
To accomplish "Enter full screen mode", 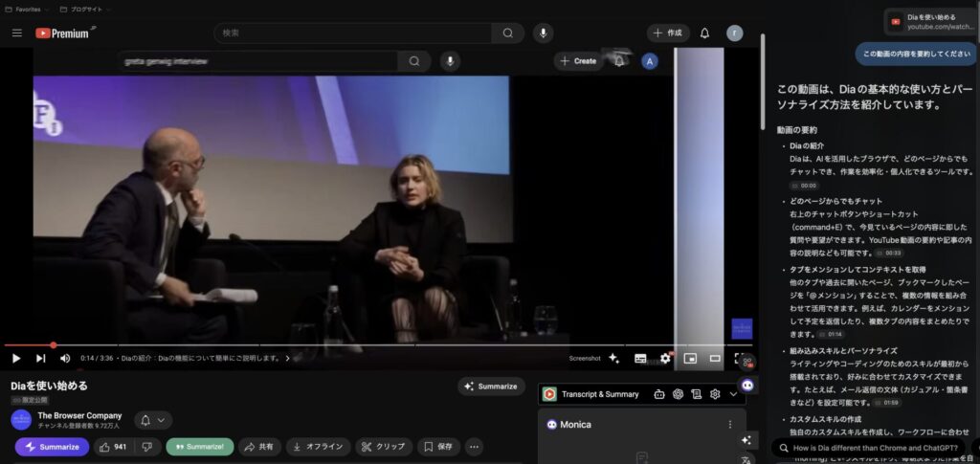I will [x=738, y=359].
